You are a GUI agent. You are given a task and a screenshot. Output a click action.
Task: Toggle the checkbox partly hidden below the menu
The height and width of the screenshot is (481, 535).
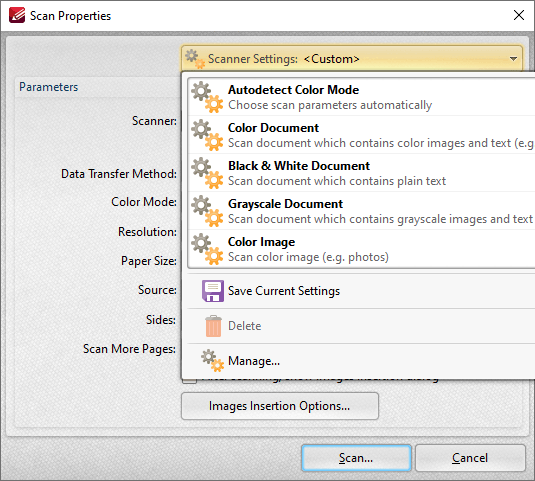[x=189, y=381]
